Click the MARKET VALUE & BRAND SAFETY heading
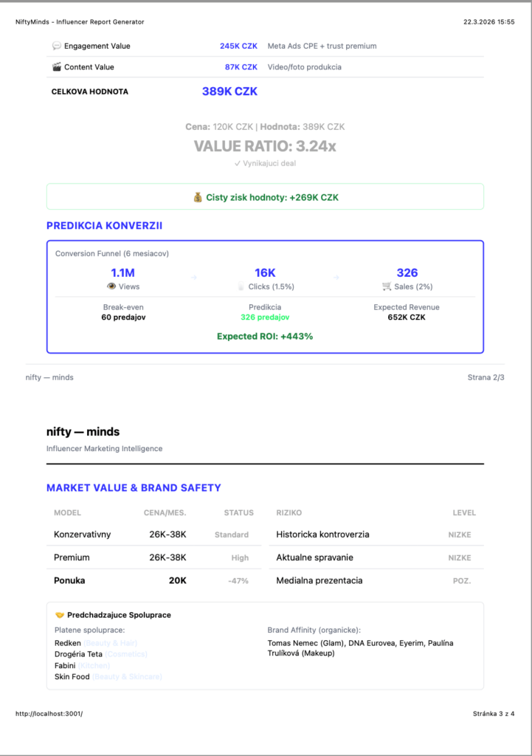Image resolution: width=532 pixels, height=756 pixels. tap(134, 488)
